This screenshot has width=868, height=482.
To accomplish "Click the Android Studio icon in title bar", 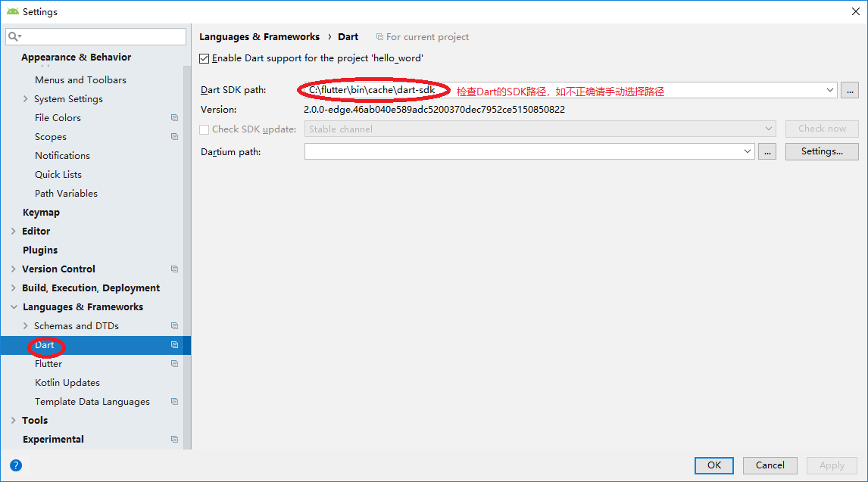I will 12,11.
